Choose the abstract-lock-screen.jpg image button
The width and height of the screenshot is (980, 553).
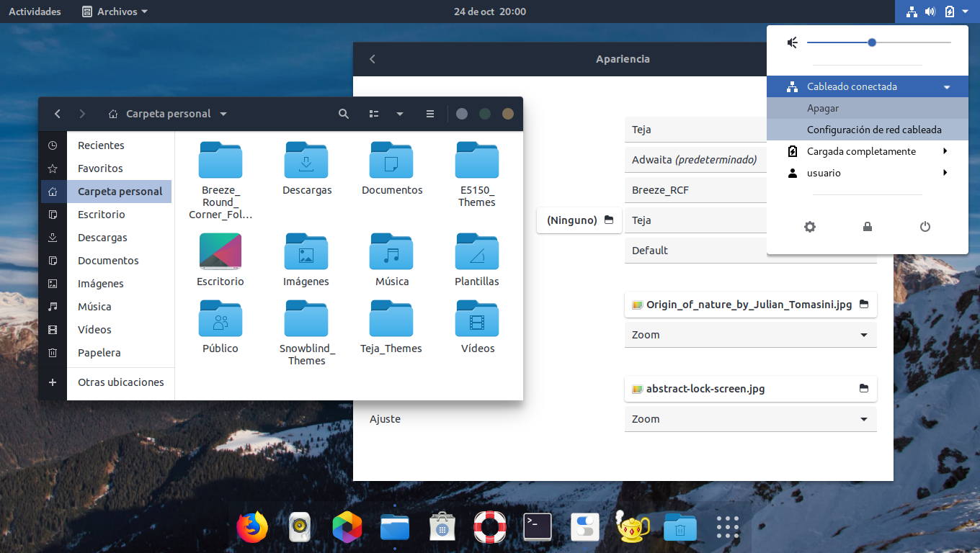[750, 389]
